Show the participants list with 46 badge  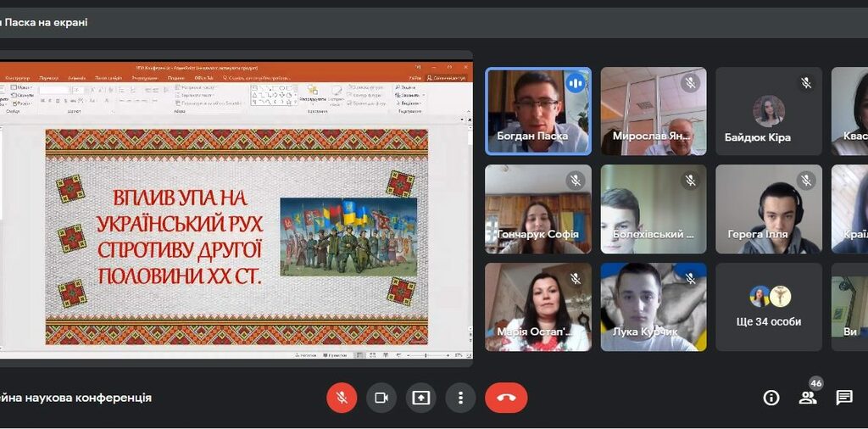tap(808, 397)
